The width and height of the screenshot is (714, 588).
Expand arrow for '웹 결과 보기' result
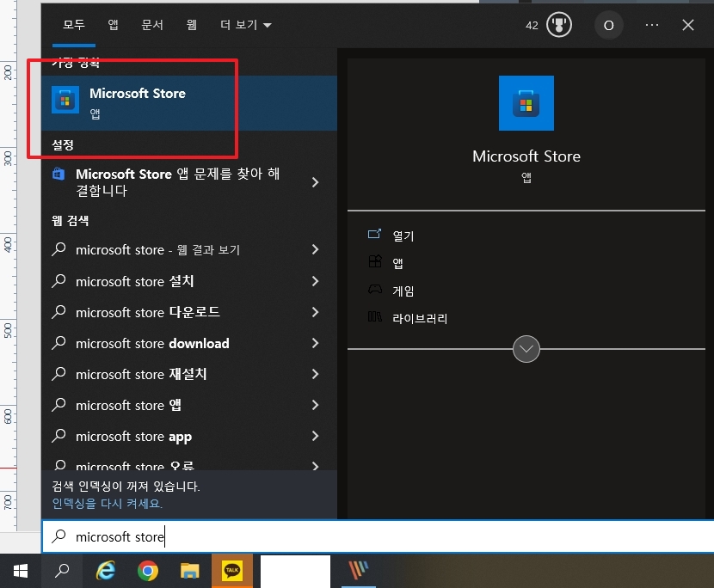pos(315,249)
